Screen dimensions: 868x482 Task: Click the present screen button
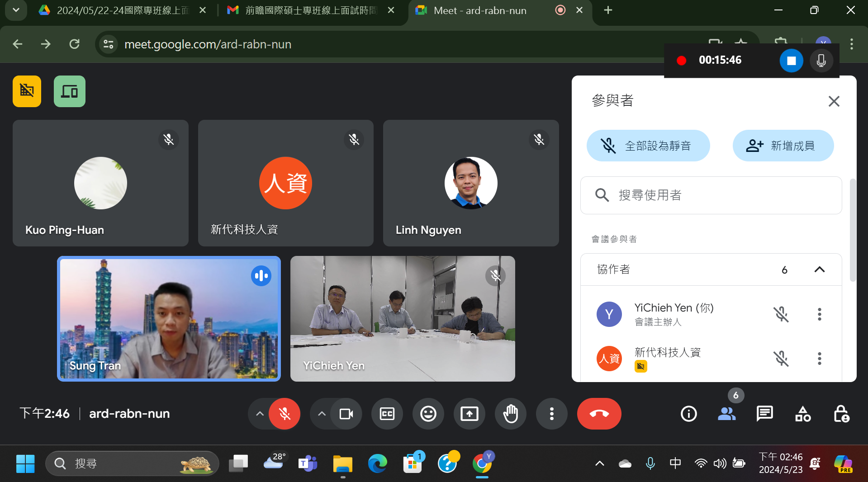point(469,414)
